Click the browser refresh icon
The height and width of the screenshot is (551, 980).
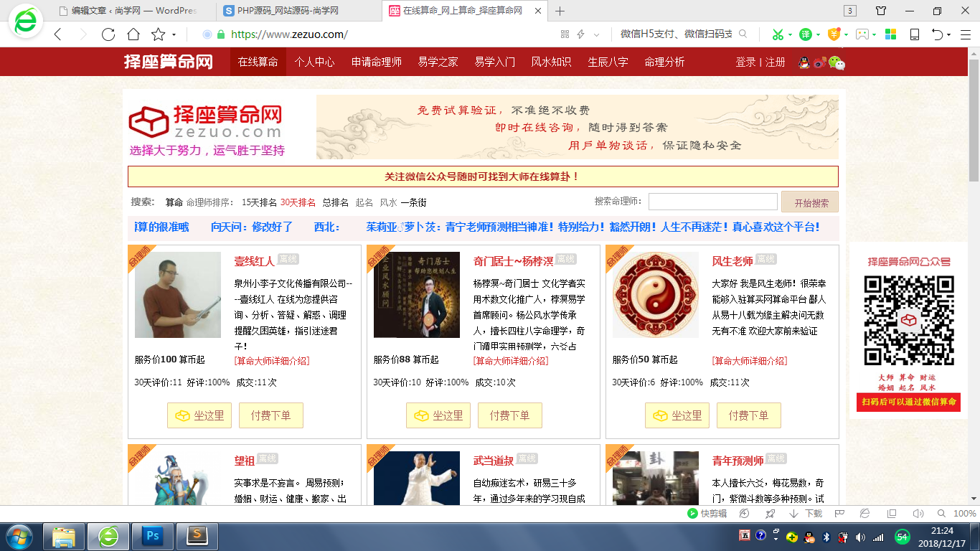tap(108, 34)
